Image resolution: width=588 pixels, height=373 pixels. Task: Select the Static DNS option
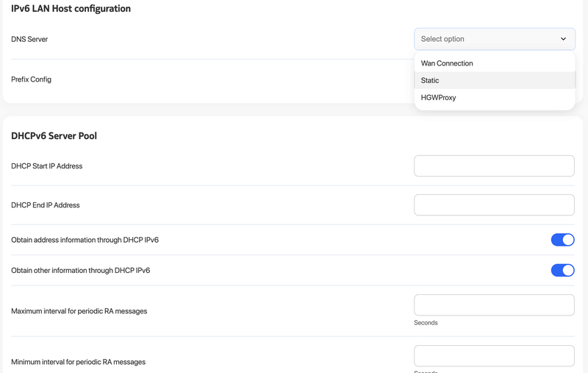pos(494,80)
